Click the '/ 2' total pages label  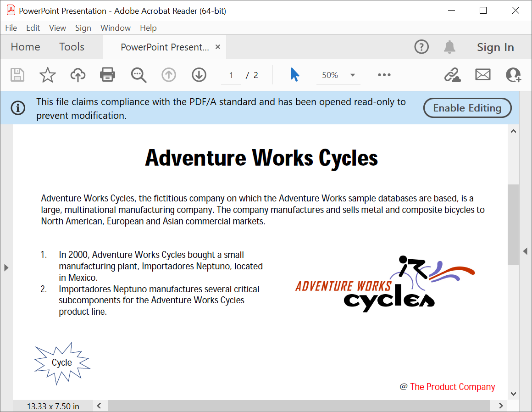tap(252, 75)
